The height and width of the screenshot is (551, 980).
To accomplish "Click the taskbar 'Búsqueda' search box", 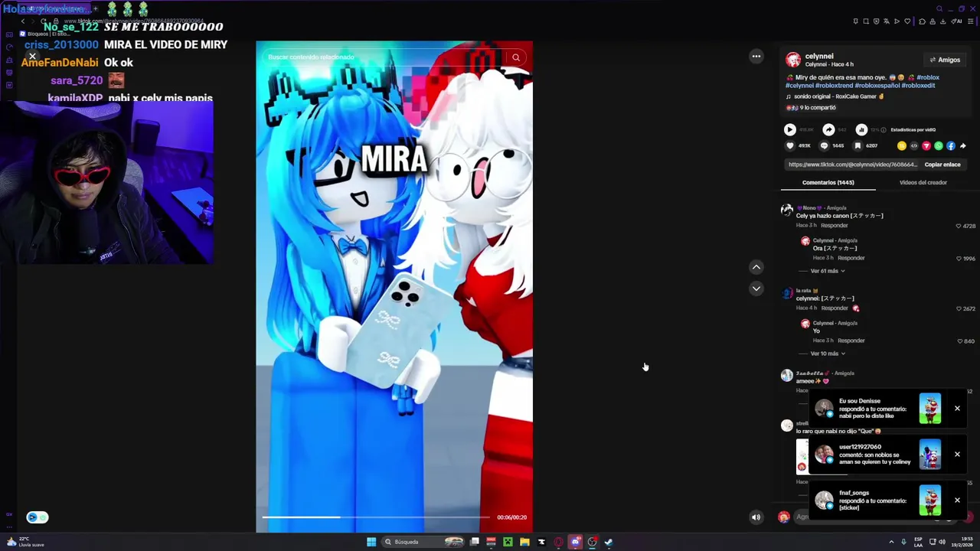I will coord(423,542).
